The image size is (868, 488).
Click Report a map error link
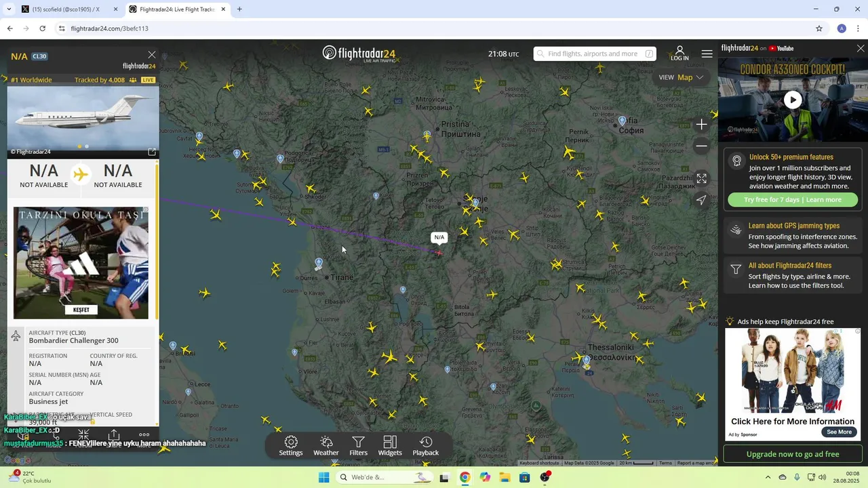tap(696, 463)
